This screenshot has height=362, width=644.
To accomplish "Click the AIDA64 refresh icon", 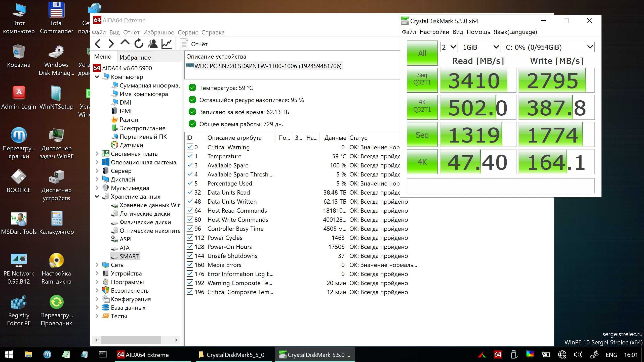I will coord(139,44).
